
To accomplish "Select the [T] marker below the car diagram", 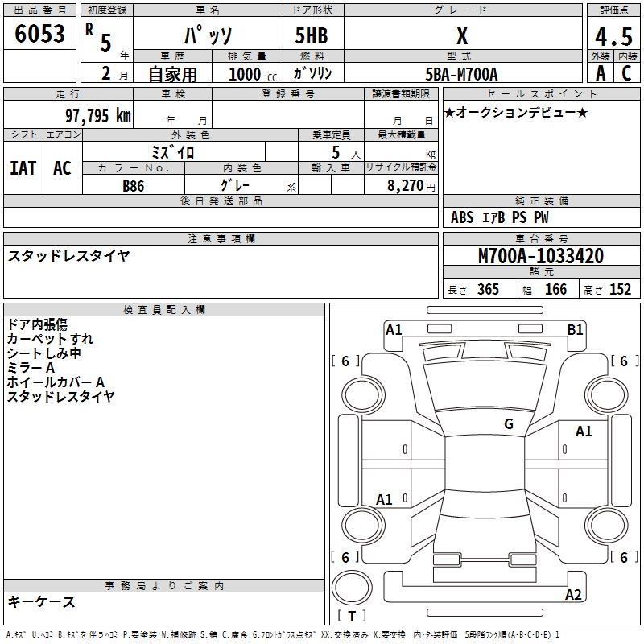I will point(352,616).
